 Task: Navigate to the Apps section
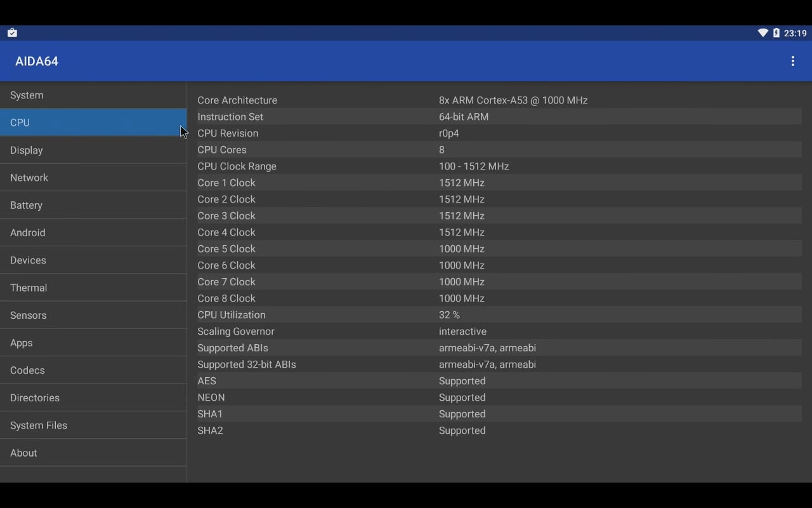[93, 343]
